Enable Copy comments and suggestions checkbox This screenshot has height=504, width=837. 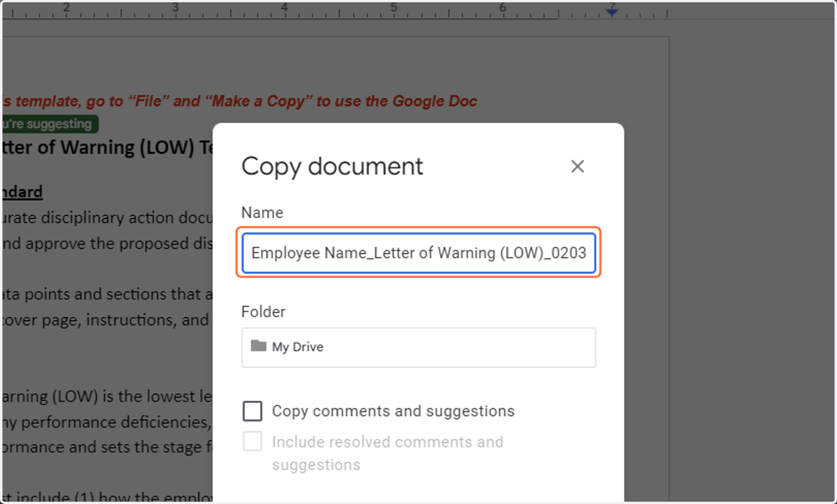coord(252,411)
